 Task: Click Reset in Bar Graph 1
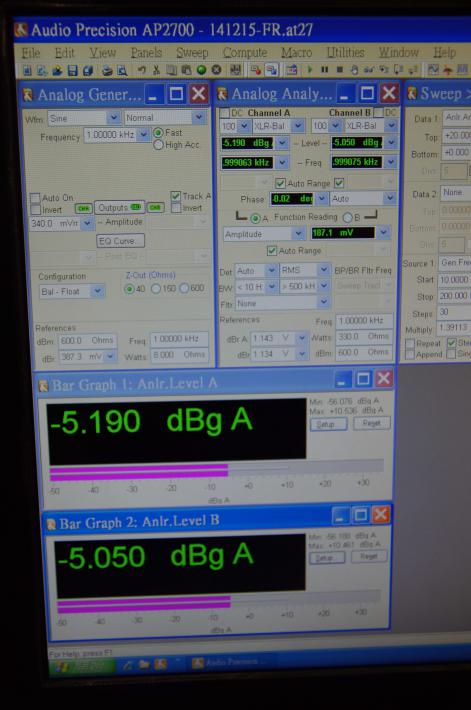(x=371, y=423)
